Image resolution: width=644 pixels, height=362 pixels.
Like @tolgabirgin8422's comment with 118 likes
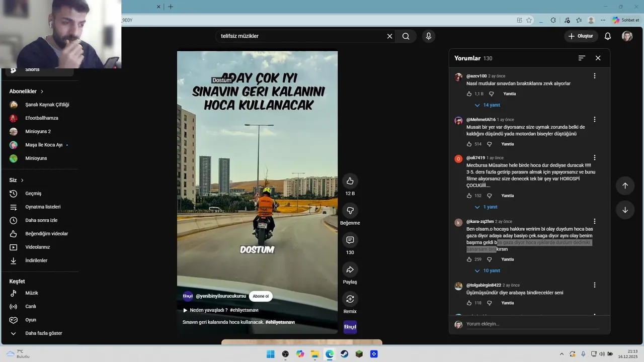coord(469,303)
